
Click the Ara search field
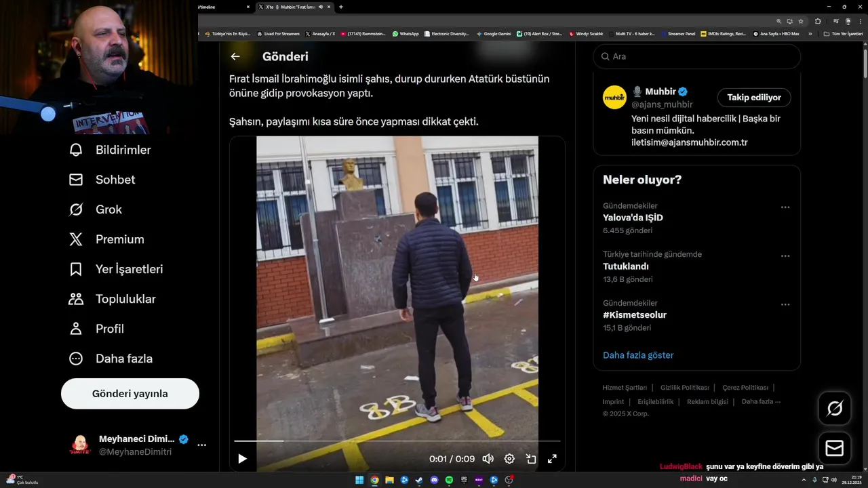[697, 56]
